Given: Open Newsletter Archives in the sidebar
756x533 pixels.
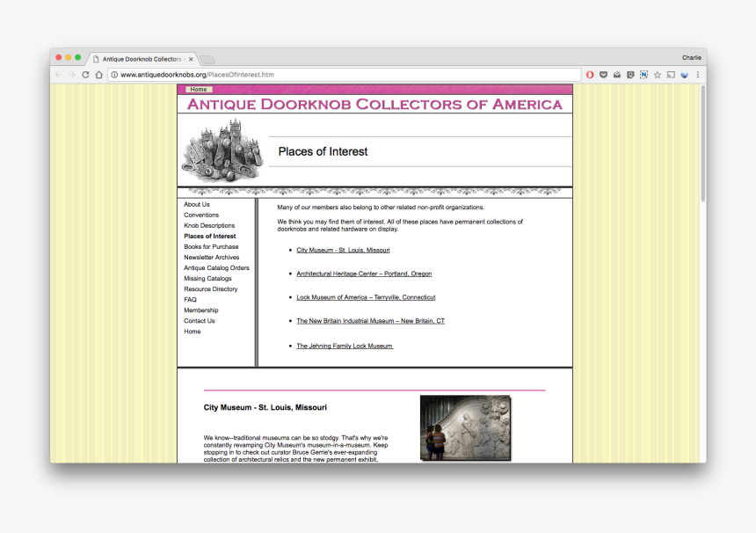Looking at the screenshot, I should (212, 258).
